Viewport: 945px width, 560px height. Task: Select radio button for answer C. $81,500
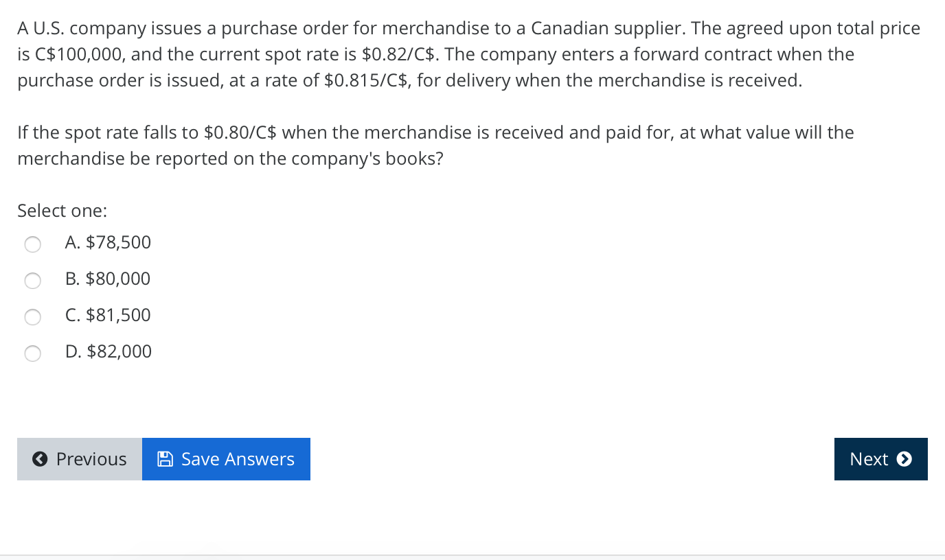pyautogui.click(x=32, y=317)
